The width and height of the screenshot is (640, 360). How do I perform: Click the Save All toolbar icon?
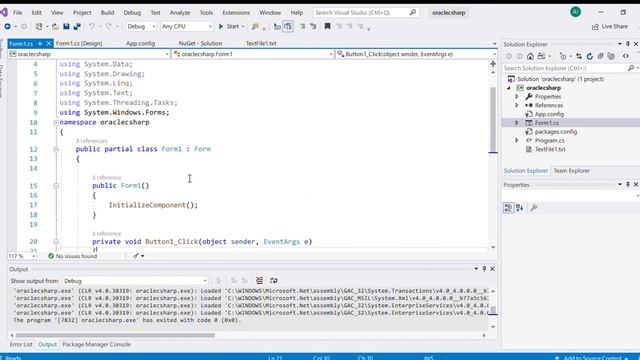(77, 27)
